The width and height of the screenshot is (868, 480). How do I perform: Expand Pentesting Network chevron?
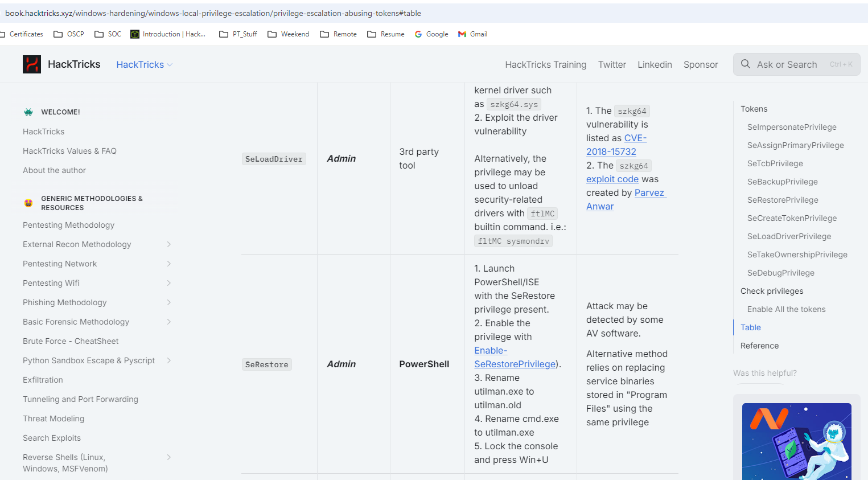point(169,264)
